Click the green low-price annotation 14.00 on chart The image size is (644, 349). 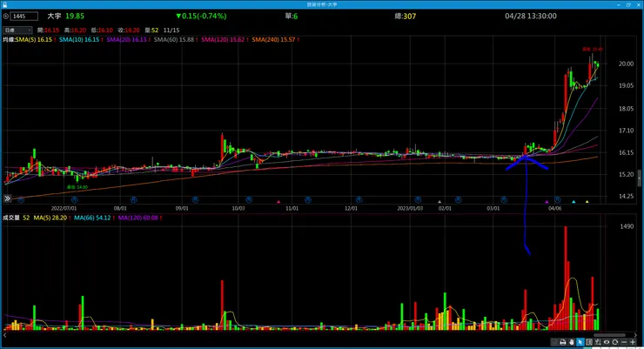click(77, 187)
